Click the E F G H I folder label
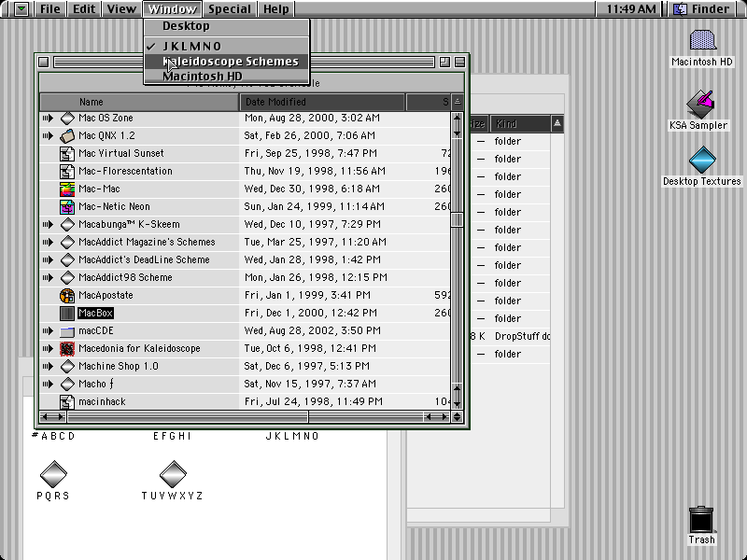The height and width of the screenshot is (560, 747). click(x=172, y=436)
